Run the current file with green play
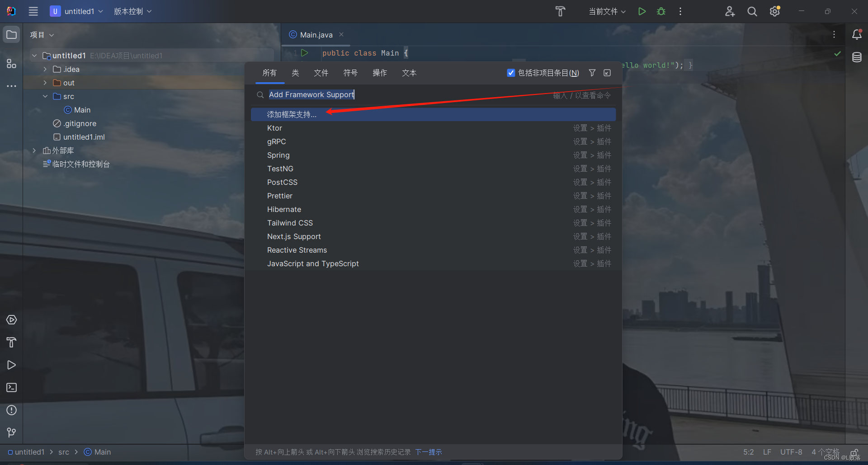Viewport: 868px width, 465px height. [642, 11]
